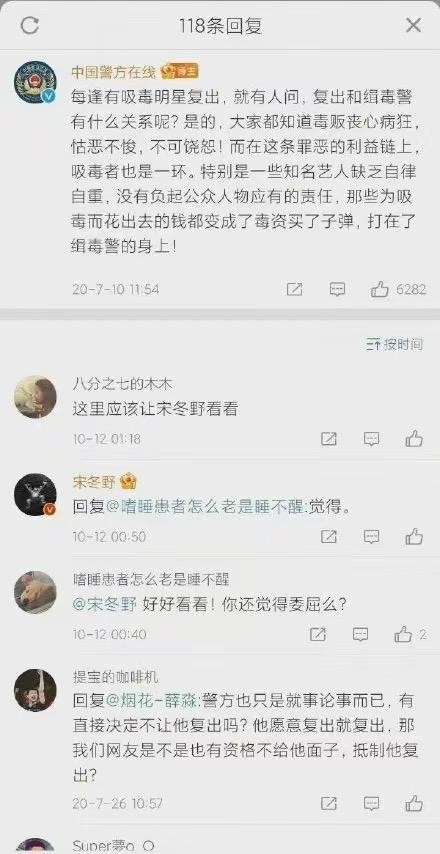
Task: Open 提宝的咖啡机 avatar picture
Action: coord(35,690)
